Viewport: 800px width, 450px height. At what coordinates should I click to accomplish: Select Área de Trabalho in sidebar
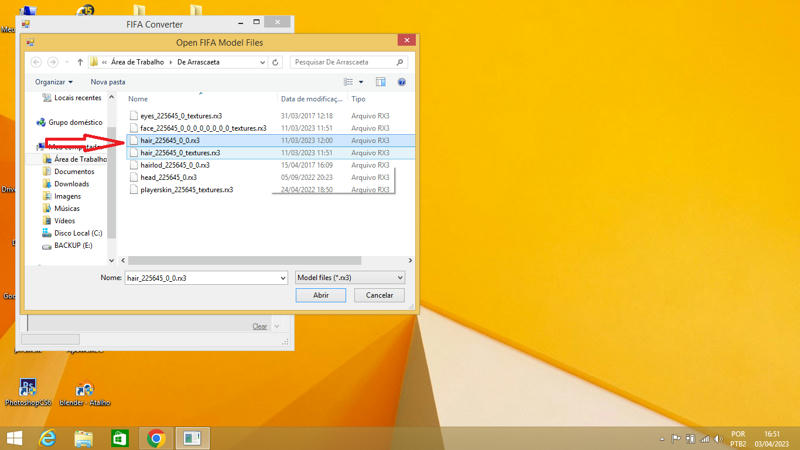click(75, 159)
